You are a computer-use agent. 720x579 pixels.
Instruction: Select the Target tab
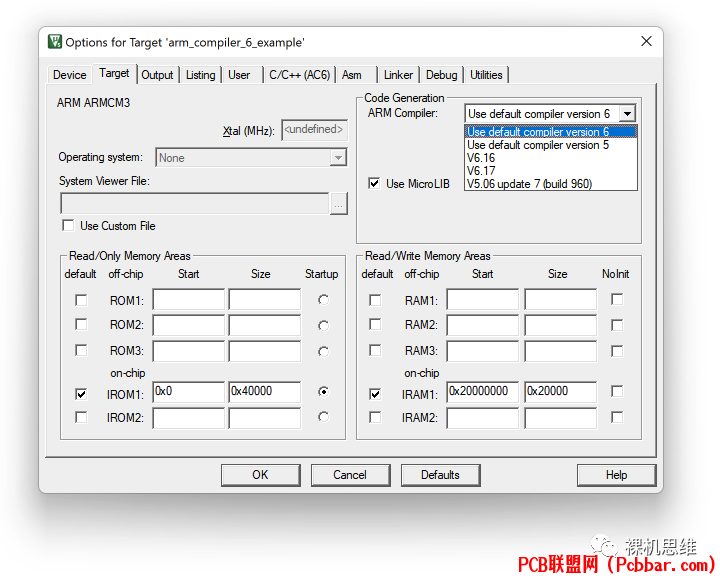tap(114, 73)
